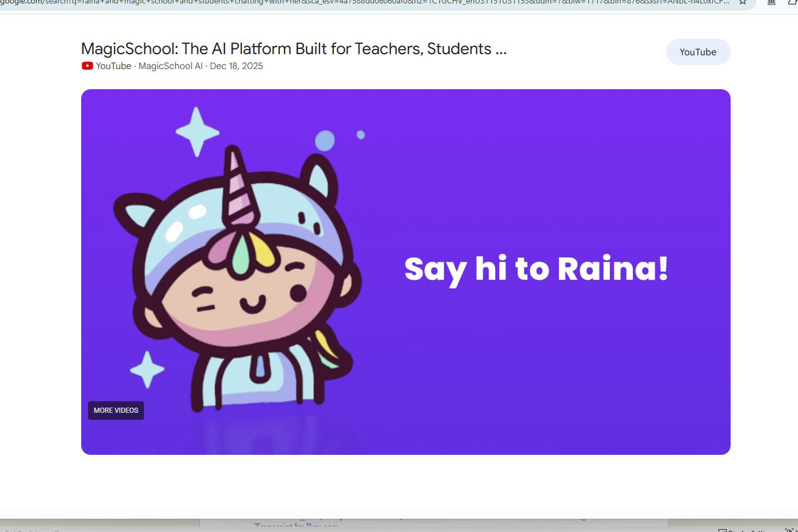Open the MORE VIDEOS option on the thumbnail
This screenshot has height=532, width=798.
click(x=116, y=410)
